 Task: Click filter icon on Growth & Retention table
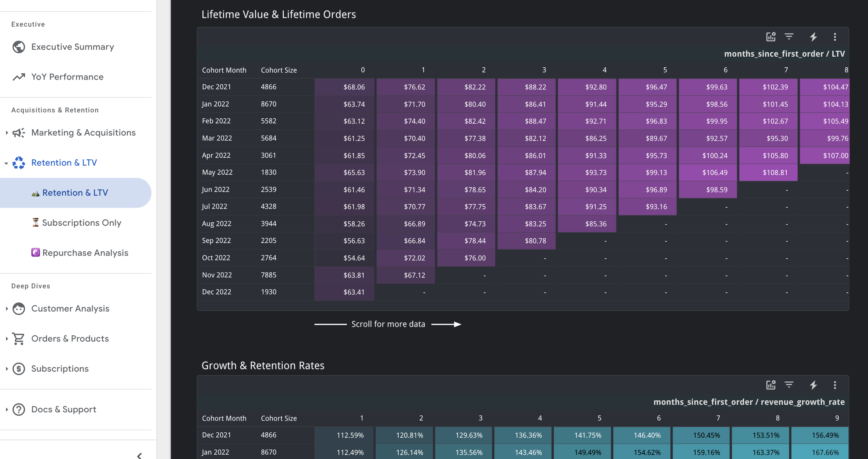tap(789, 385)
